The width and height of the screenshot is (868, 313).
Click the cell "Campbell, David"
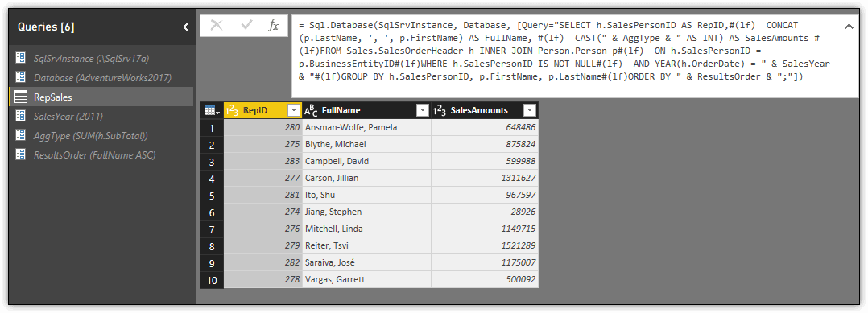(366, 162)
